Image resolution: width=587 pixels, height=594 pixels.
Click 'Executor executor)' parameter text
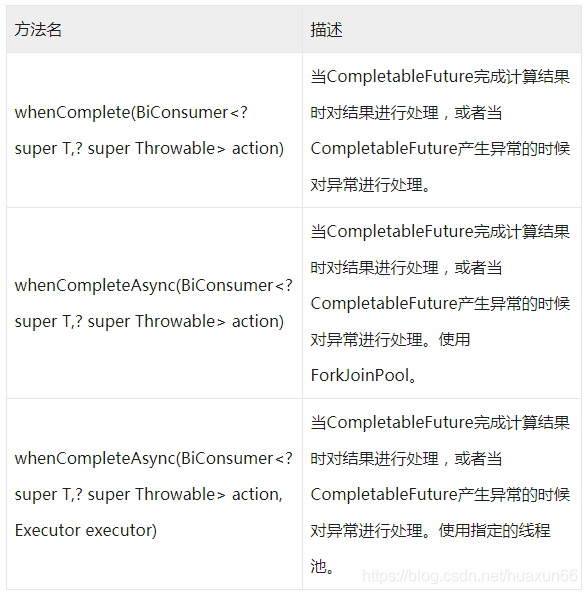tap(86, 530)
